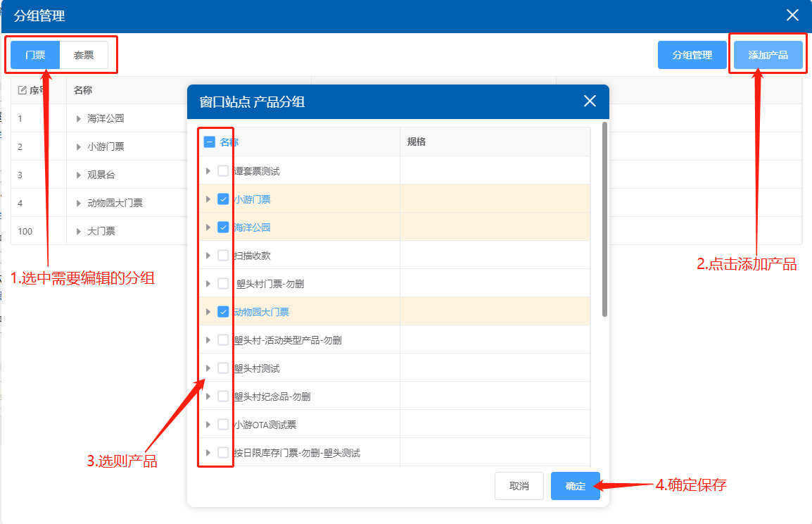Expand the 谭套票测试 tree row
812x524 pixels.
[208, 171]
